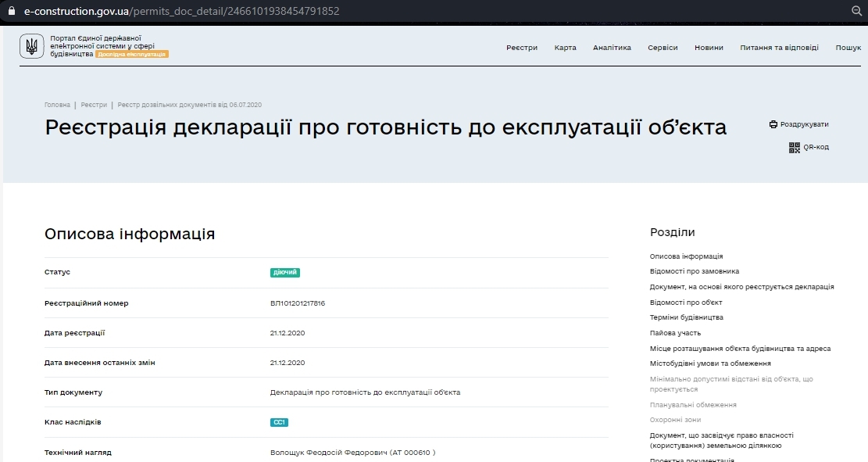Click the Реєстри breadcrumb link
This screenshot has height=462, width=868.
pyautogui.click(x=94, y=105)
